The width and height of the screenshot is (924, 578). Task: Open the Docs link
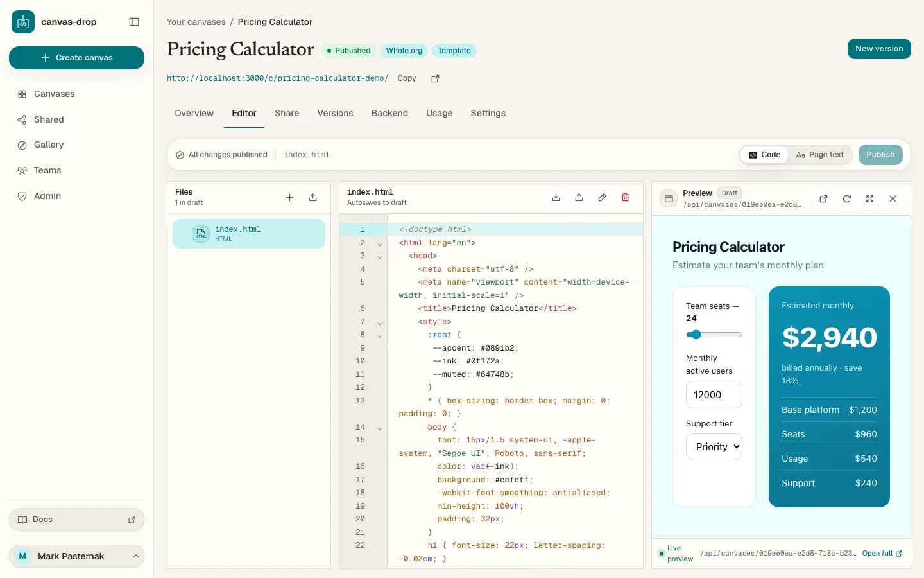coord(76,520)
